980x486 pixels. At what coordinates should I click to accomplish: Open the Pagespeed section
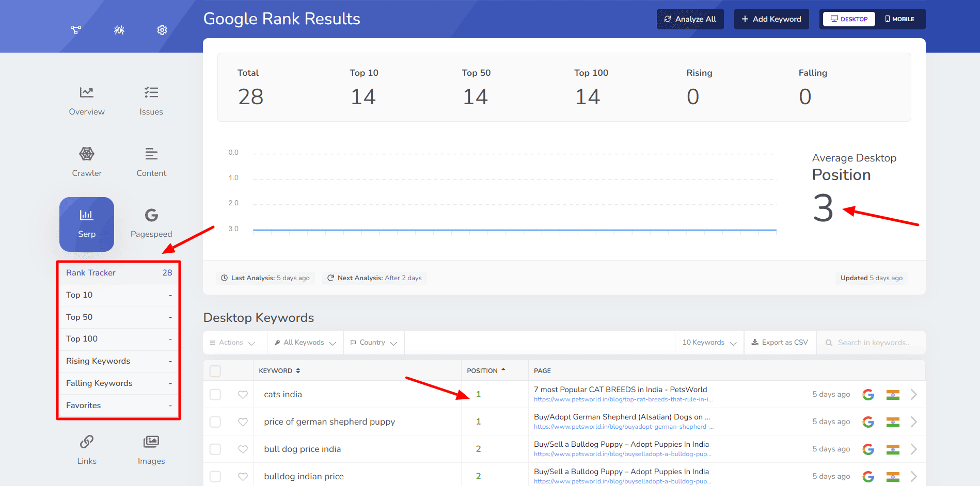[x=151, y=223]
